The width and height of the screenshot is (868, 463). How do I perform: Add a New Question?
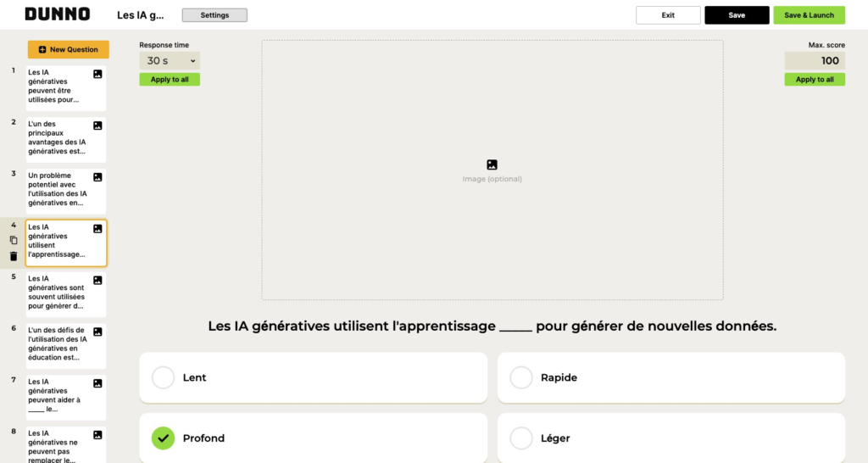point(69,49)
